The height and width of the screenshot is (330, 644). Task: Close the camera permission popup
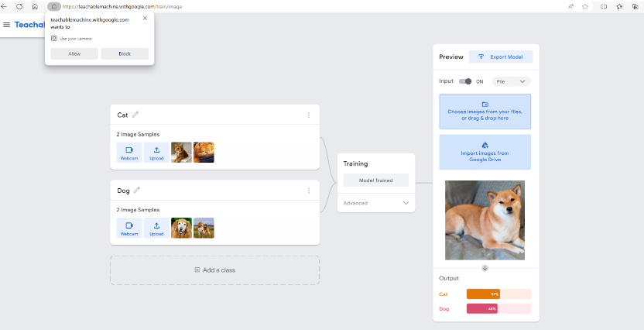click(x=145, y=18)
